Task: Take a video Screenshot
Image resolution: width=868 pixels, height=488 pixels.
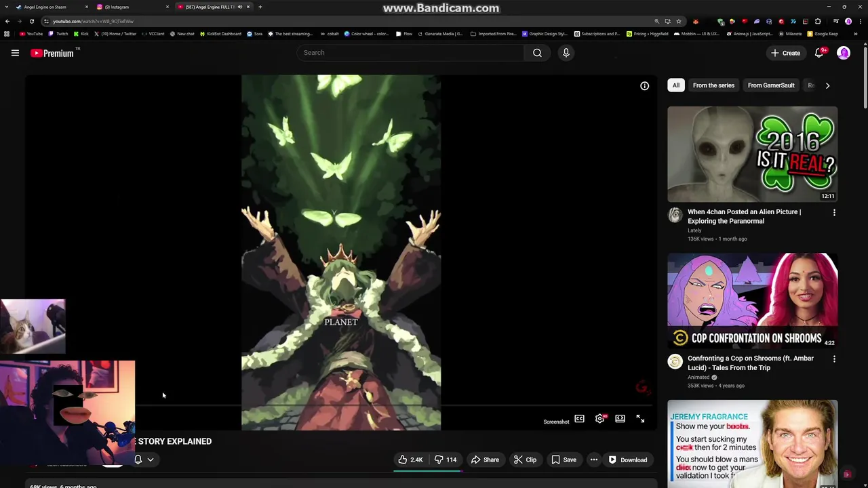Action: point(556,422)
